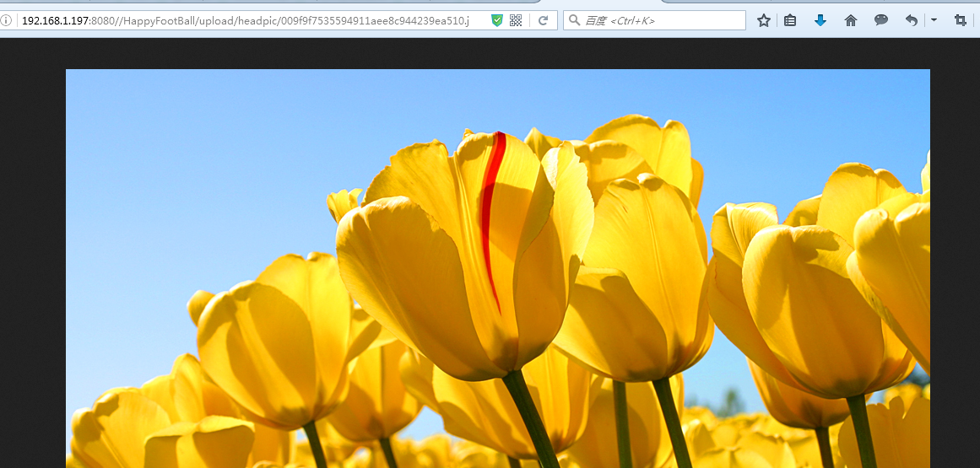The height and width of the screenshot is (468, 980).
Task: Click the magnifier icon in search box
Action: pyautogui.click(x=574, y=20)
